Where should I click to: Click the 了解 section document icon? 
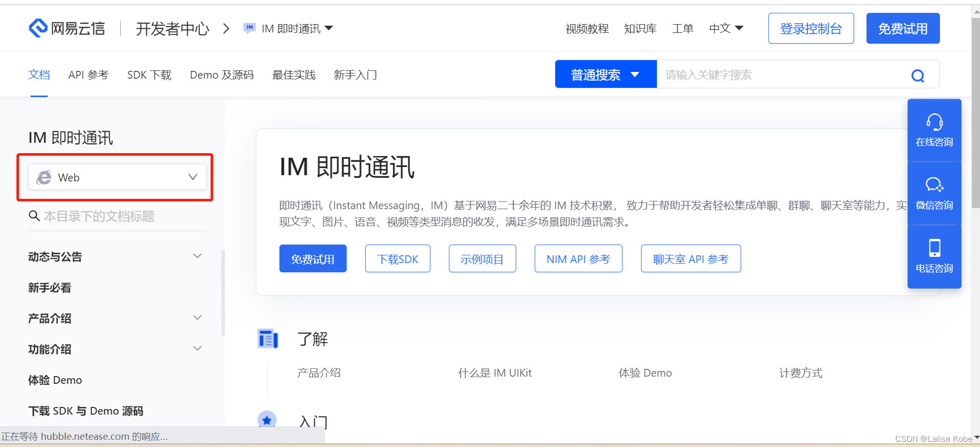pos(268,339)
